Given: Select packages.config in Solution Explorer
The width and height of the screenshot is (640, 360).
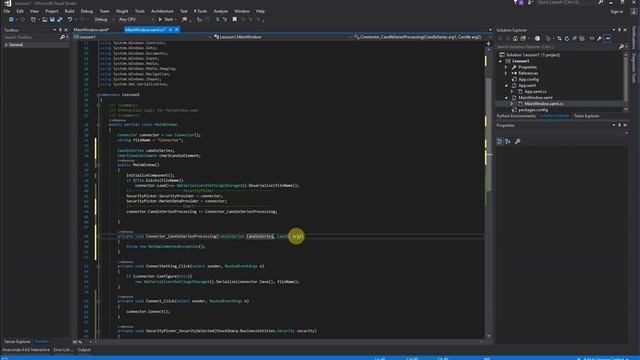Looking at the screenshot, I should (x=533, y=110).
